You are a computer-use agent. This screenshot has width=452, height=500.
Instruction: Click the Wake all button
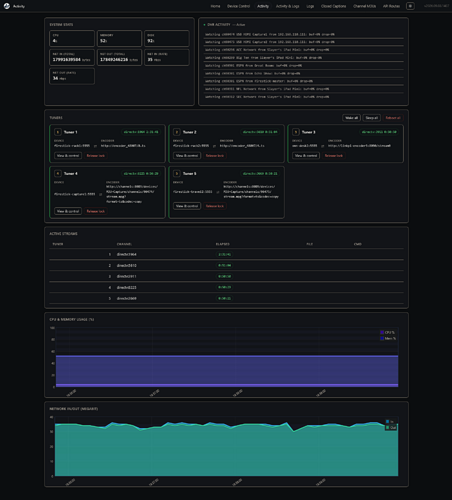(x=351, y=118)
